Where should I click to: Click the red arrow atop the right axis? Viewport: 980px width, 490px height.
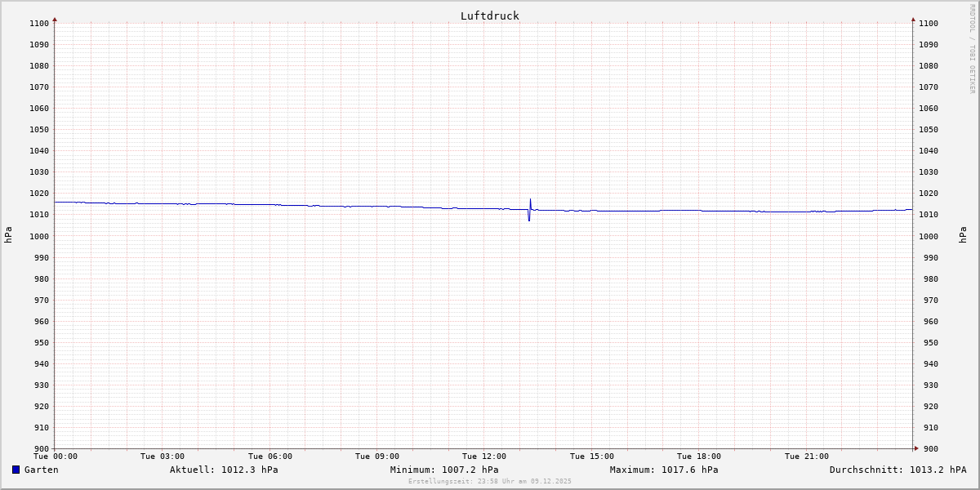[x=913, y=19]
